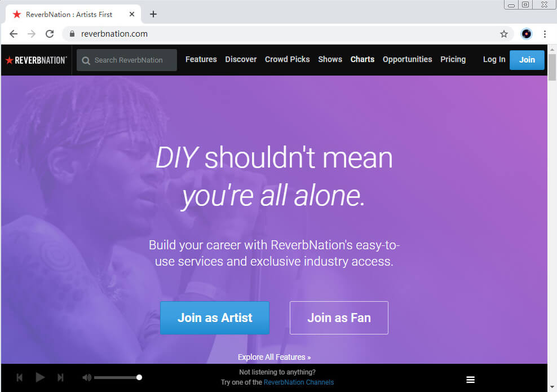
Task: Mute the player volume speaker icon
Action: [x=87, y=377]
